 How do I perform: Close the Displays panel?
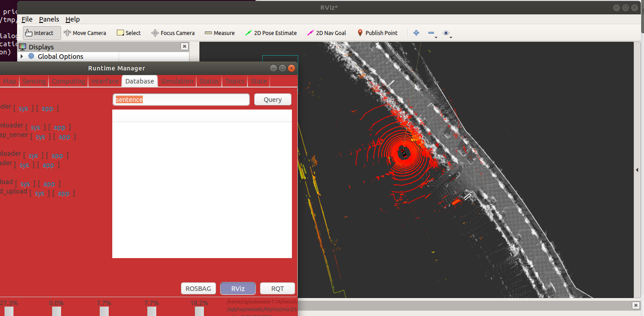tap(184, 47)
